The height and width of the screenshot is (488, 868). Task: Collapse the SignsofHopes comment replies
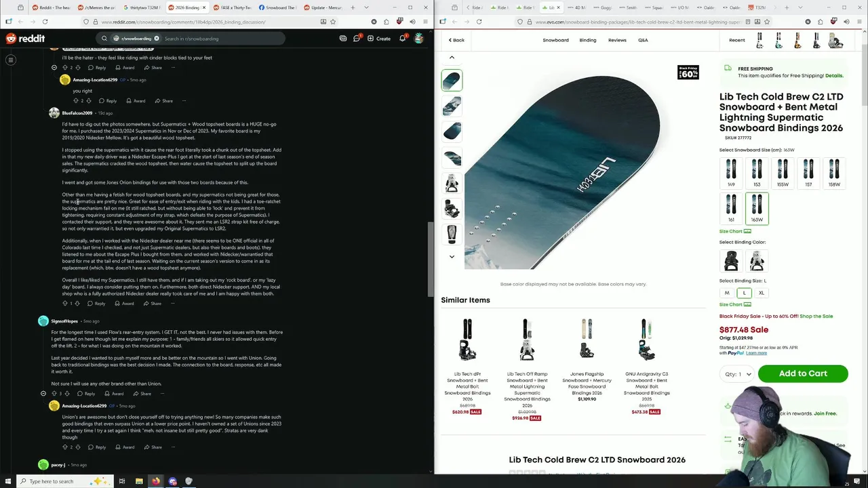click(43, 394)
